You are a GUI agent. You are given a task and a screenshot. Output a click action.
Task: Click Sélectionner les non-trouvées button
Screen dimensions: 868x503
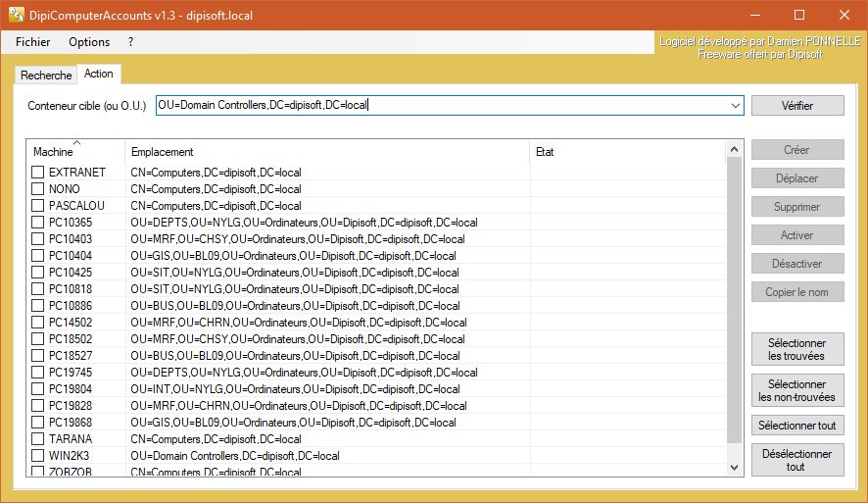point(796,390)
